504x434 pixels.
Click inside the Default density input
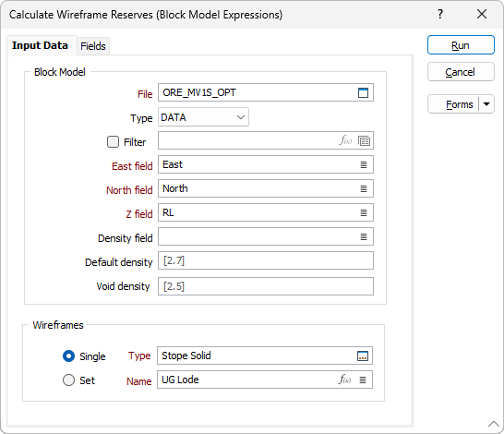266,260
